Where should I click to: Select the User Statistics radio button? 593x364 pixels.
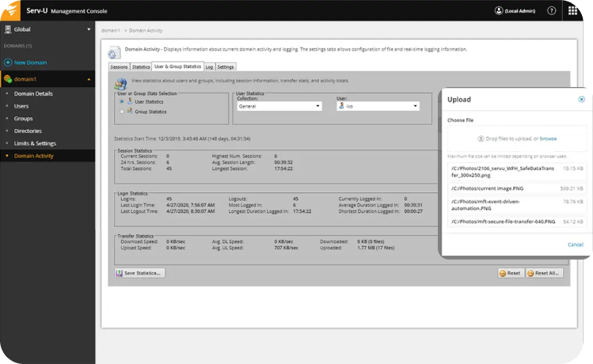(x=121, y=101)
